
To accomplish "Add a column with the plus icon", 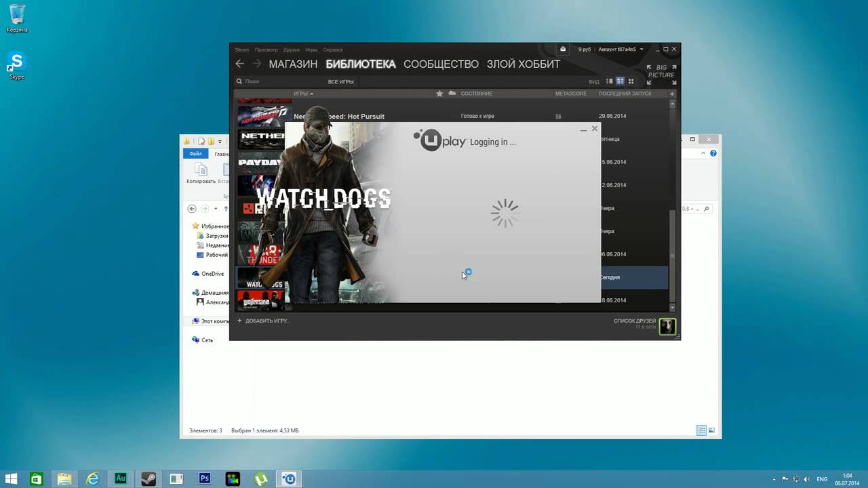I will pos(672,94).
